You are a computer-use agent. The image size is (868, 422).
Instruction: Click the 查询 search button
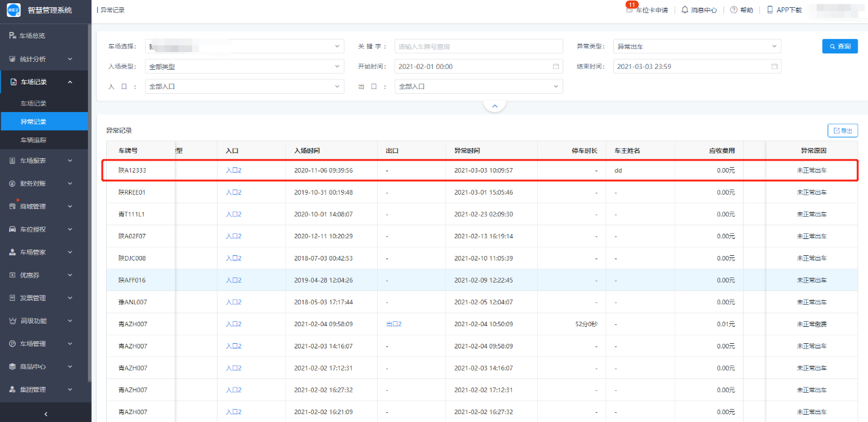(839, 46)
